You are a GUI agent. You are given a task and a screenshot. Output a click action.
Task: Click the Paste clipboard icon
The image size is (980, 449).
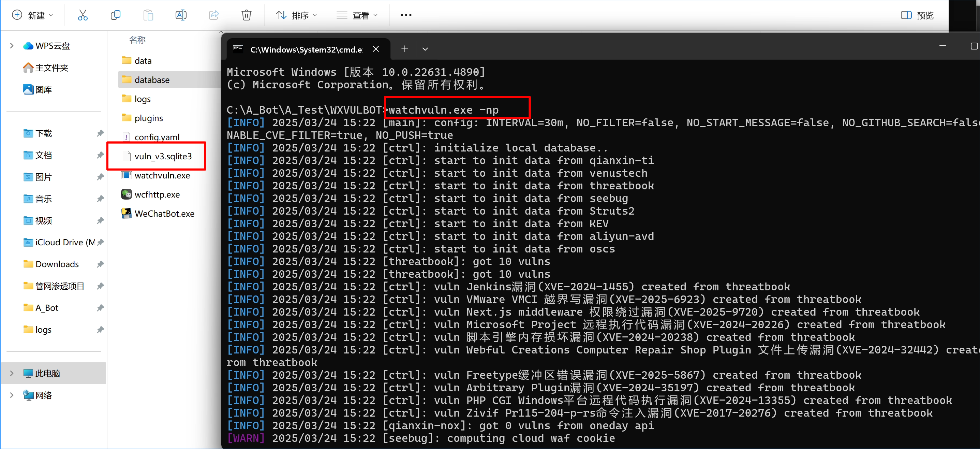[x=148, y=15]
